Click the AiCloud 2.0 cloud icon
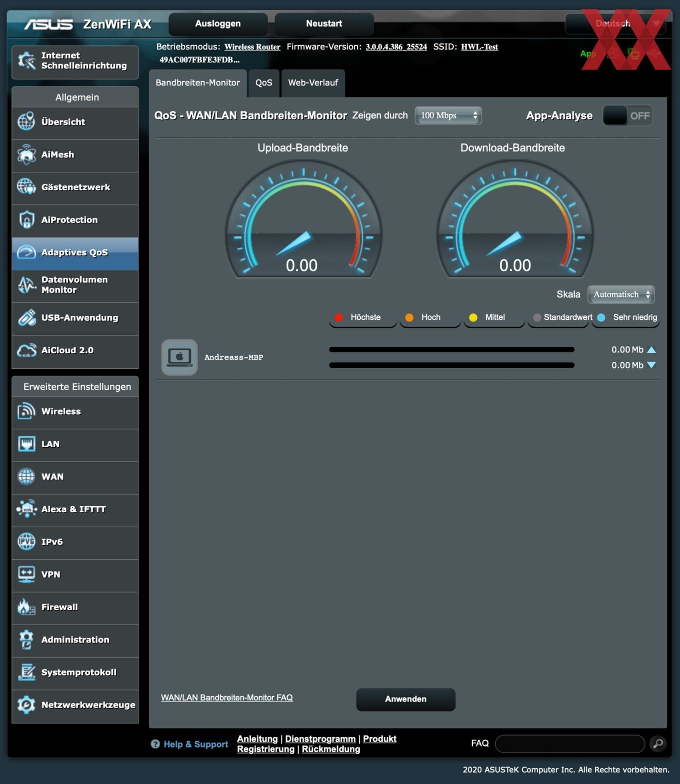 pyautogui.click(x=26, y=350)
